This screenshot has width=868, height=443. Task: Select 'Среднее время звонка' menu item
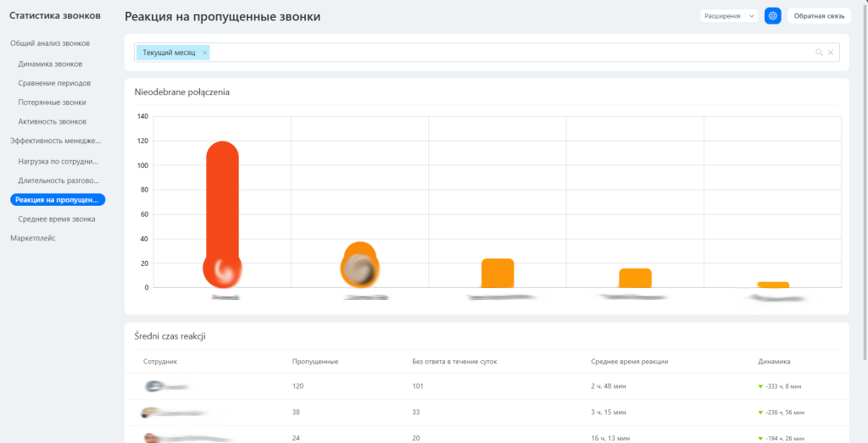(x=57, y=219)
